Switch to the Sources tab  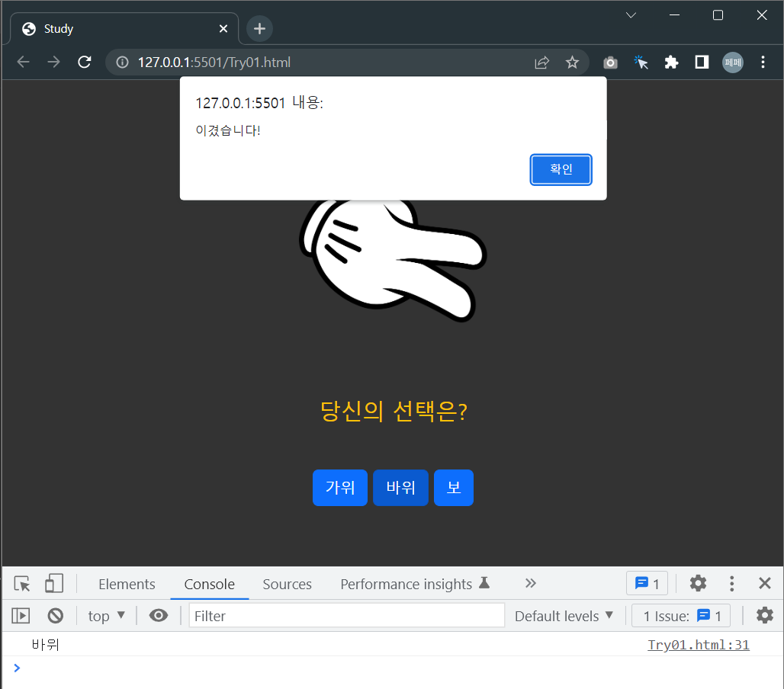(287, 584)
